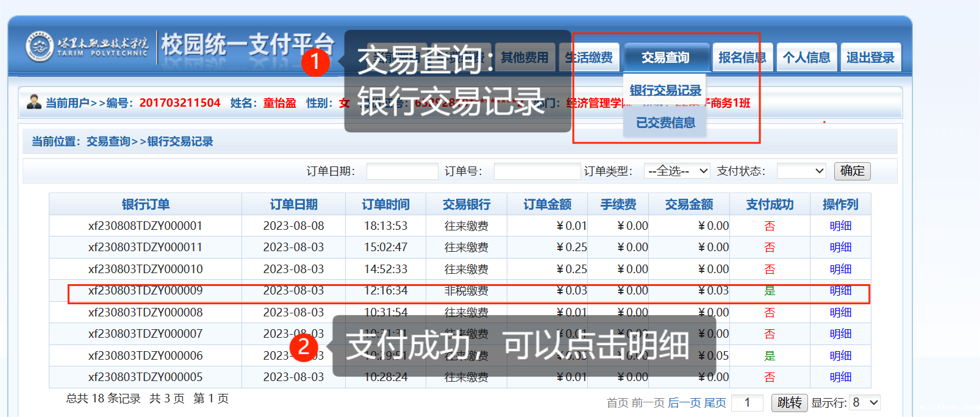Click the ¥0.25 amount at 15:02:47
This screenshot has height=417, width=980.
pos(571,247)
